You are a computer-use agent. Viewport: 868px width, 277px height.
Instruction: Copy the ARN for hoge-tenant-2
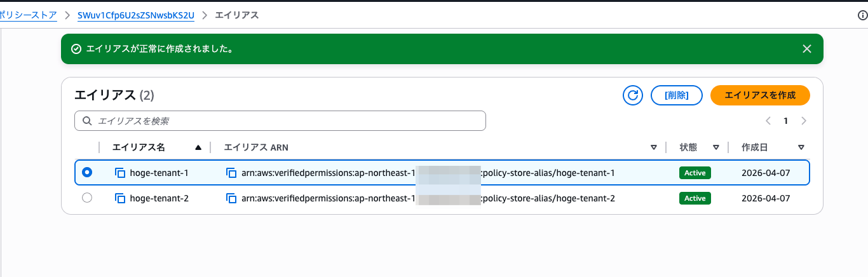click(232, 198)
